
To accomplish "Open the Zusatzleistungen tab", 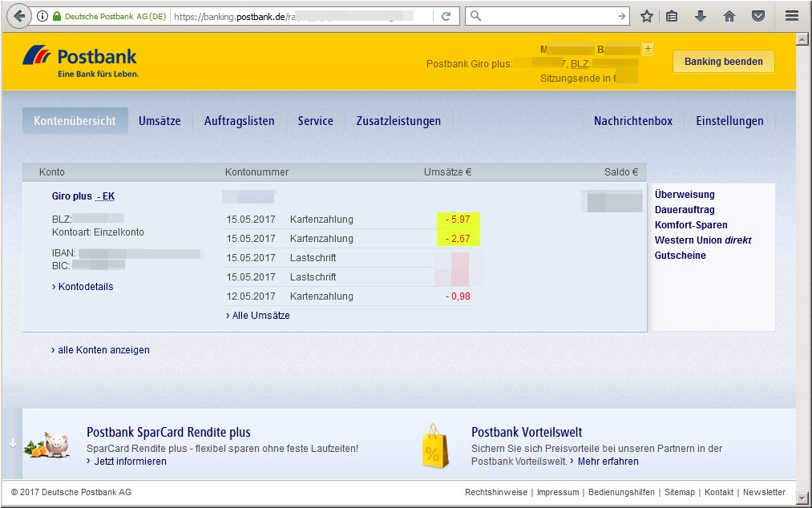I will [x=398, y=121].
